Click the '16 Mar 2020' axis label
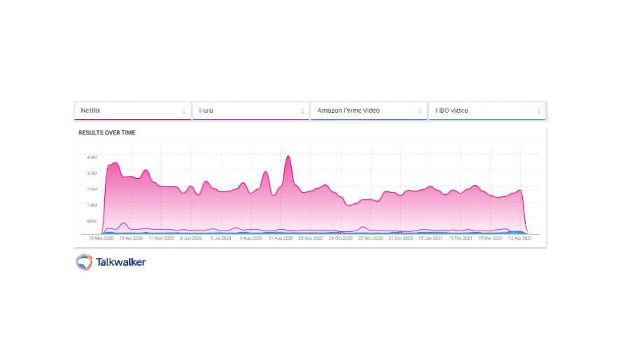 (101, 238)
